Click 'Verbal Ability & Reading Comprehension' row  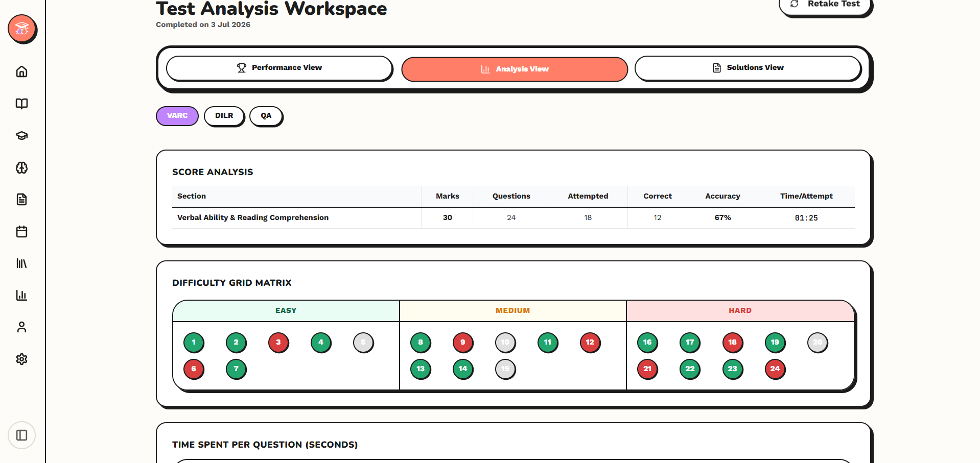[x=514, y=218]
